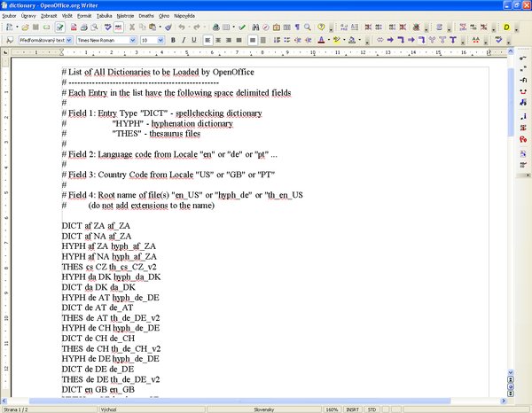The width and height of the screenshot is (532, 413).
Task: Apply yellow highlighting swatch
Action: tap(337, 40)
